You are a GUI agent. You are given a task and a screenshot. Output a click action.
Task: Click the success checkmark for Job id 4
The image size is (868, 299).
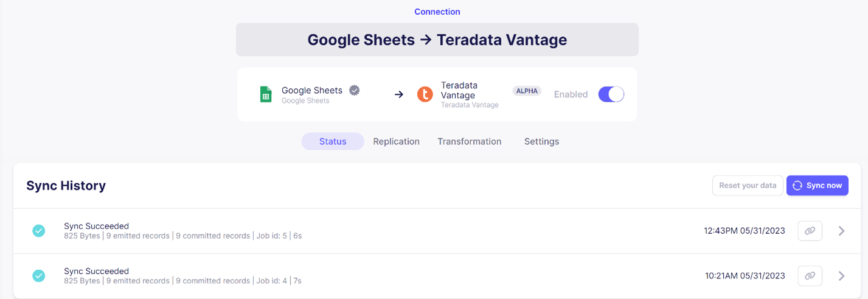pos(38,276)
